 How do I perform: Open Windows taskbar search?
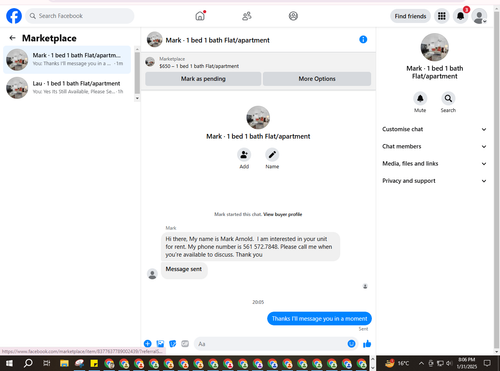pyautogui.click(x=28, y=363)
